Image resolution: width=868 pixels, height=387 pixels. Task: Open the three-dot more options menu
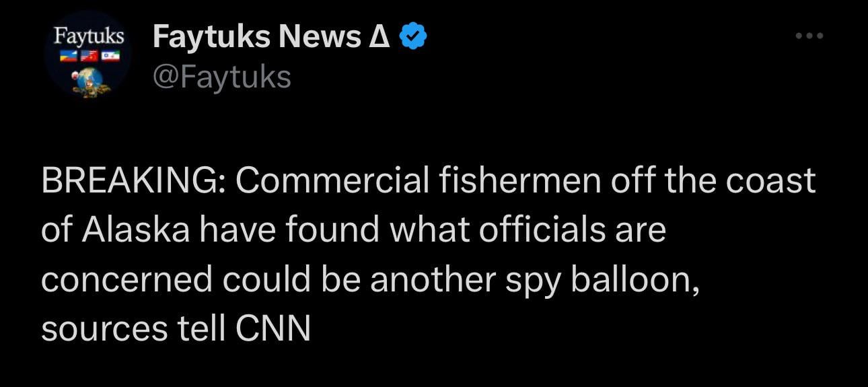[x=809, y=36]
